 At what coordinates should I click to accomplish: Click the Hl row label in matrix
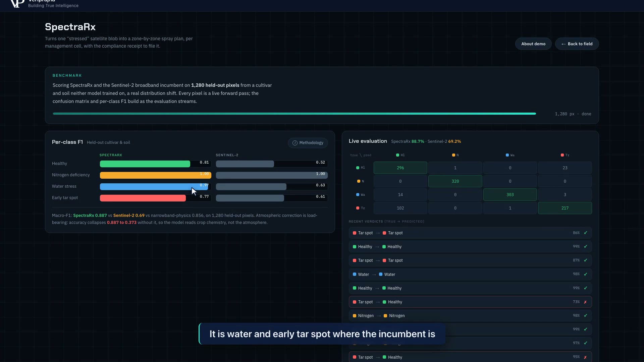[361, 168]
